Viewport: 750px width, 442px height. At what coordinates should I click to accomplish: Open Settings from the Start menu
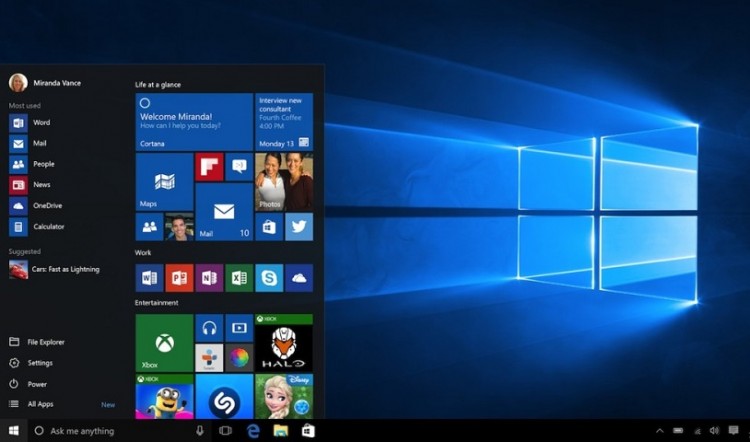coord(31,363)
